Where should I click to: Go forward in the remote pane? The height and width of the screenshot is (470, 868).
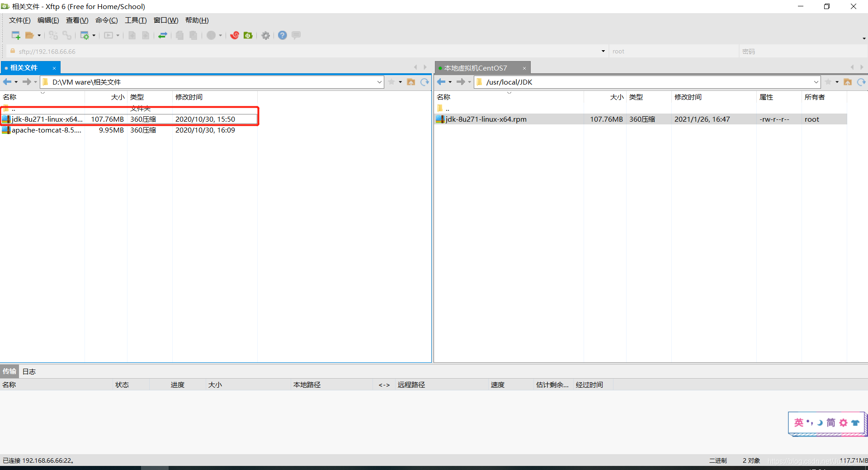pyautogui.click(x=461, y=82)
